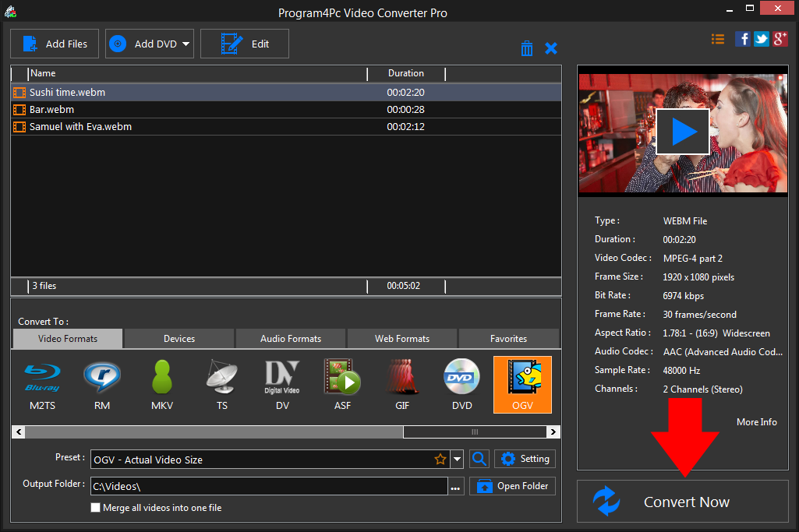Click the delete files trash icon
The image size is (799, 532).
coord(527,48)
